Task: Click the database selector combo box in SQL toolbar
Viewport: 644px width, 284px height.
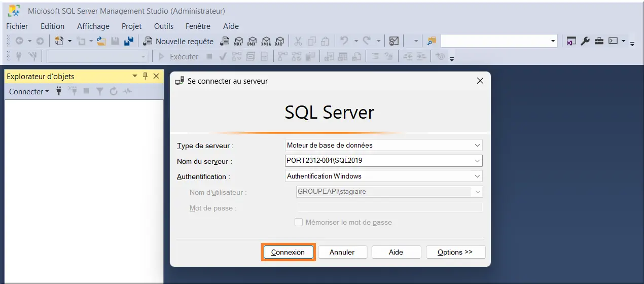Action: [97, 57]
